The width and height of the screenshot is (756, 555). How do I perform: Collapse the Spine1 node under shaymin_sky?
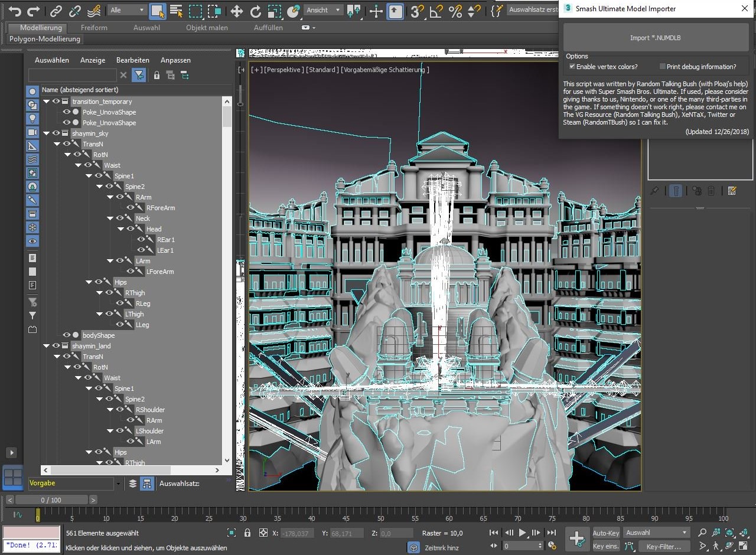(x=89, y=176)
